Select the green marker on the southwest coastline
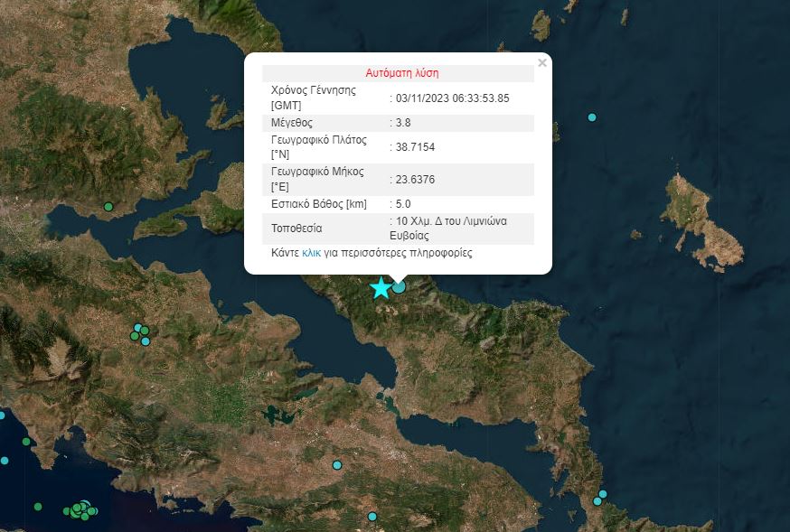Viewport: 790px width, 532px height. 26,442
